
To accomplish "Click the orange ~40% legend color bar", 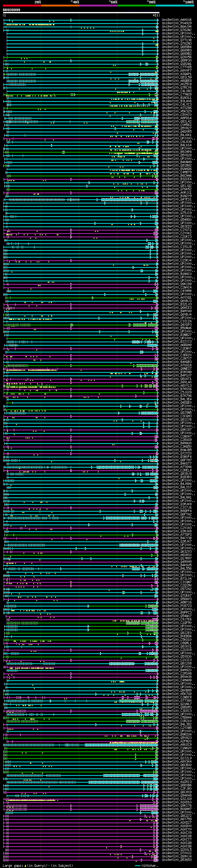I will point(60,6).
